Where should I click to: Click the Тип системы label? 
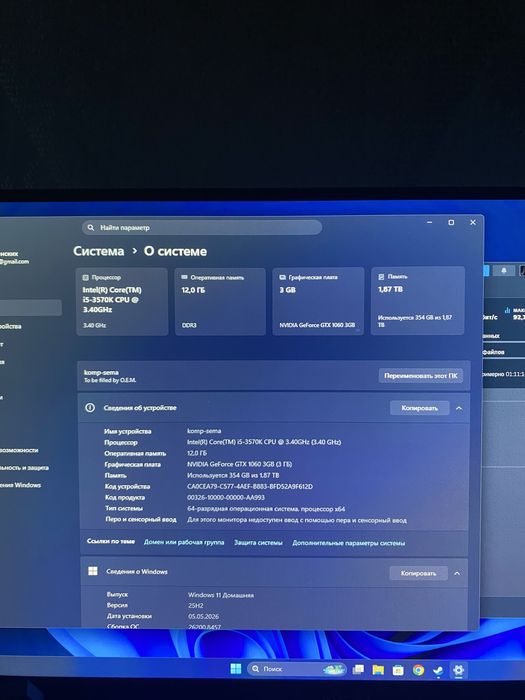(x=124, y=508)
